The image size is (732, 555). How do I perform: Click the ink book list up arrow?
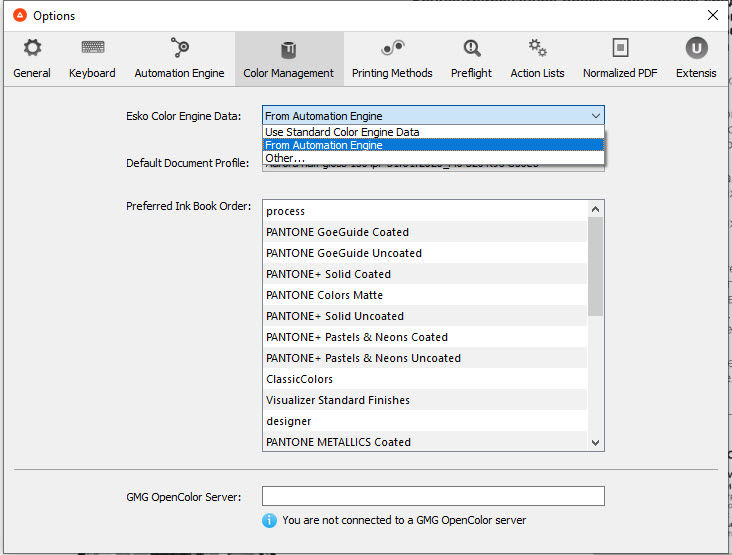point(595,209)
